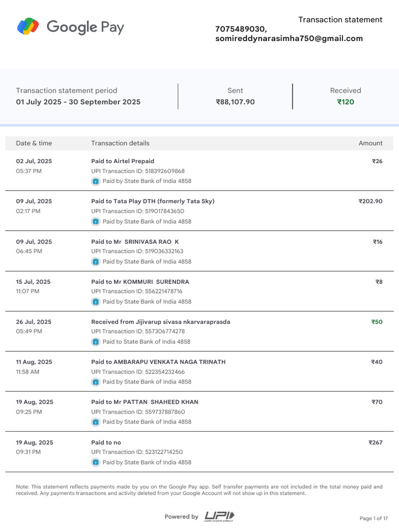Select UPI Transaction ID 556221478716

(164, 291)
